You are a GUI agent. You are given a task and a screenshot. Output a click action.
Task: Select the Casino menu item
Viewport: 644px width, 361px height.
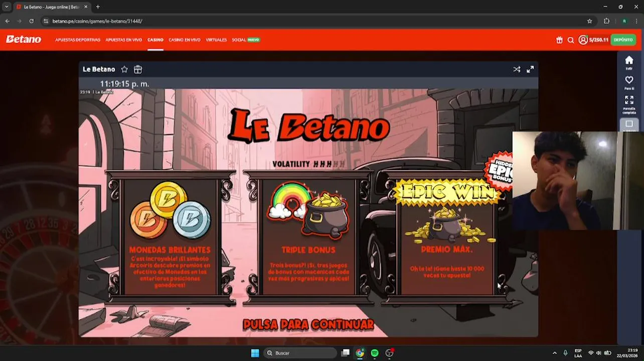(155, 40)
